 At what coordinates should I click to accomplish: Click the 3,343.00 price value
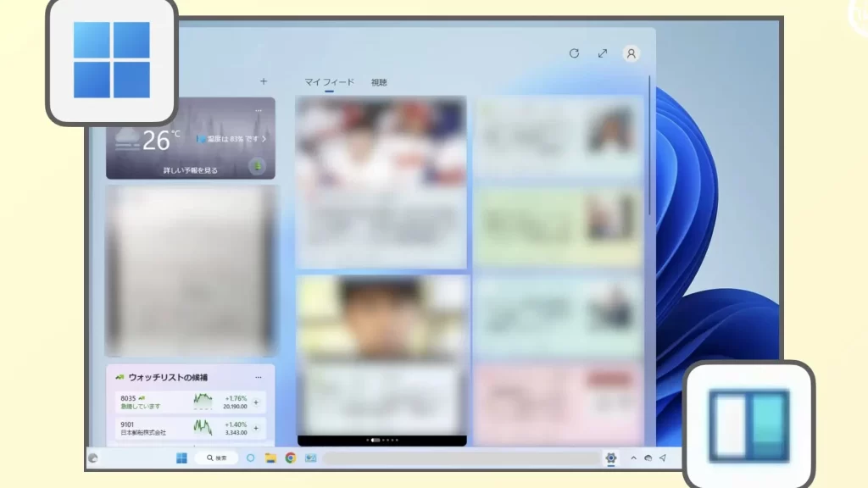coord(236,432)
